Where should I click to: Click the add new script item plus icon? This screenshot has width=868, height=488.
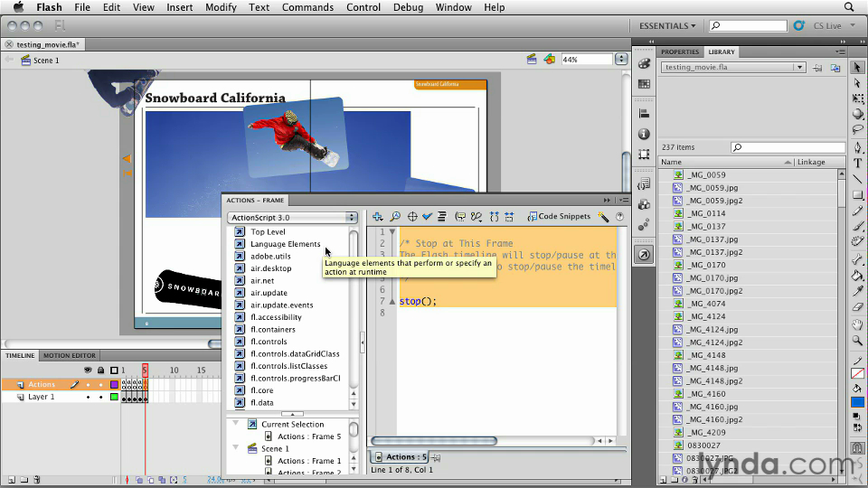click(x=378, y=217)
